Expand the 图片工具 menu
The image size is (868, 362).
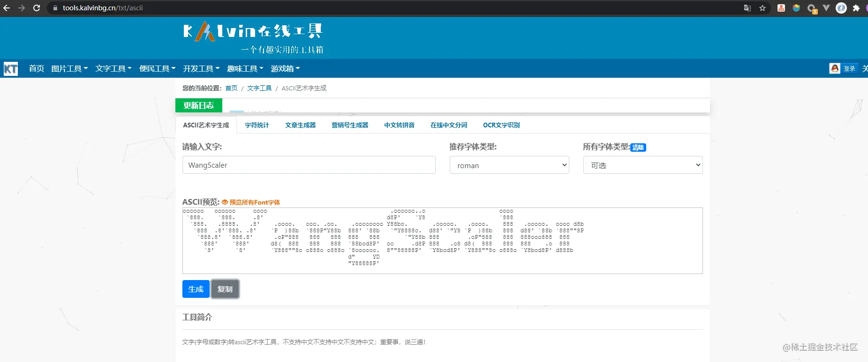pyautogui.click(x=69, y=68)
